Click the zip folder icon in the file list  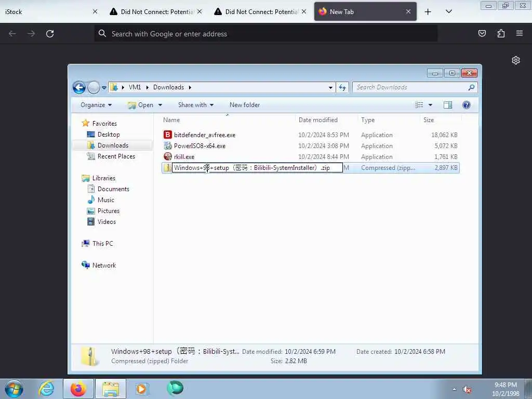tap(167, 168)
